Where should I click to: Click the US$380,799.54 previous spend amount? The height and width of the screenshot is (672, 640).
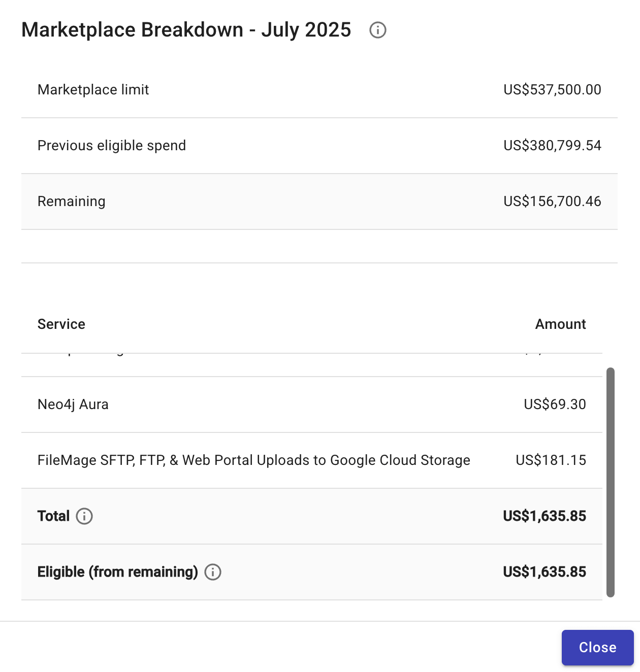552,146
